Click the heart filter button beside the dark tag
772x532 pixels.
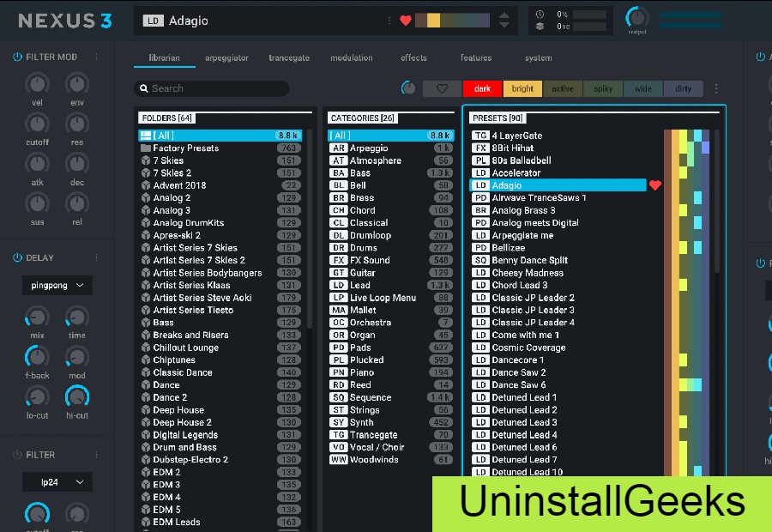click(x=442, y=88)
